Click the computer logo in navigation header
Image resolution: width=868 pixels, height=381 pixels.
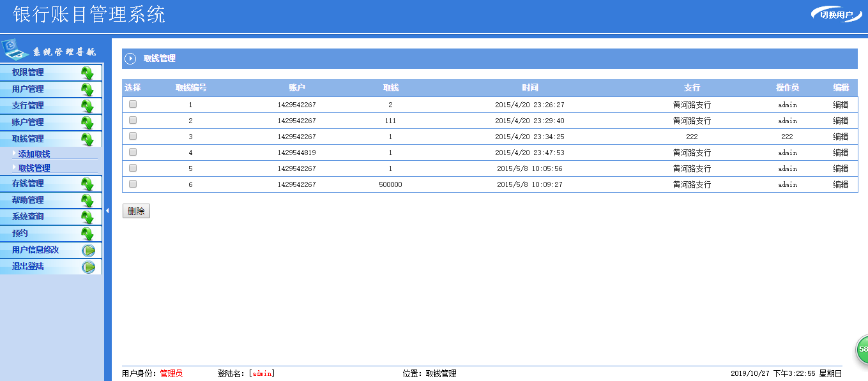(x=14, y=49)
